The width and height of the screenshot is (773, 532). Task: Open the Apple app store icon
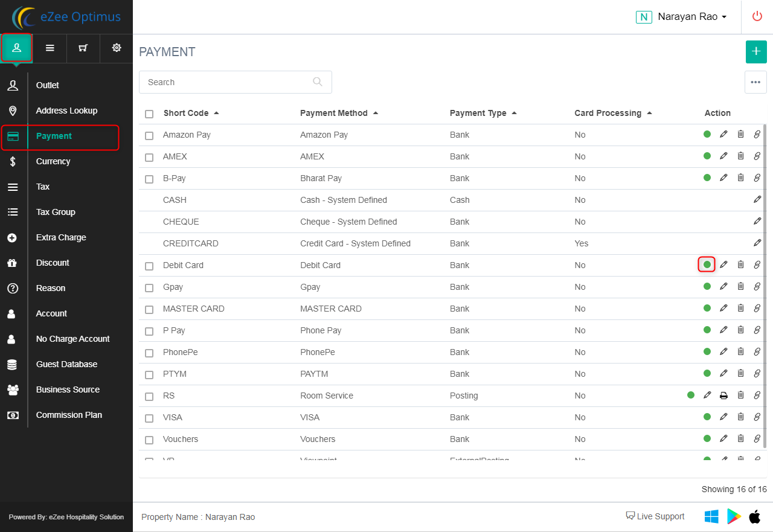coord(754,516)
